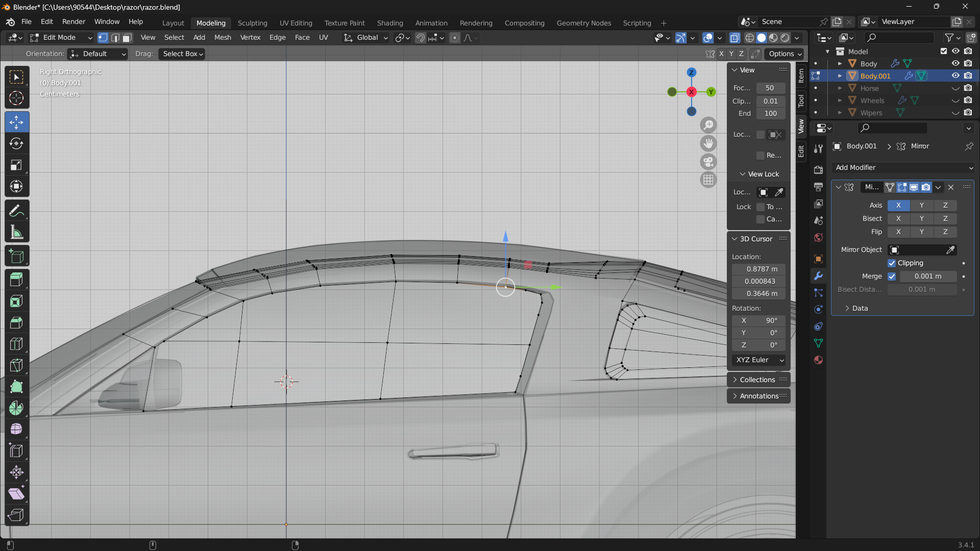Screen dimensions: 980x551
Task: Click the Focal Length field showing 50
Action: pos(770,88)
